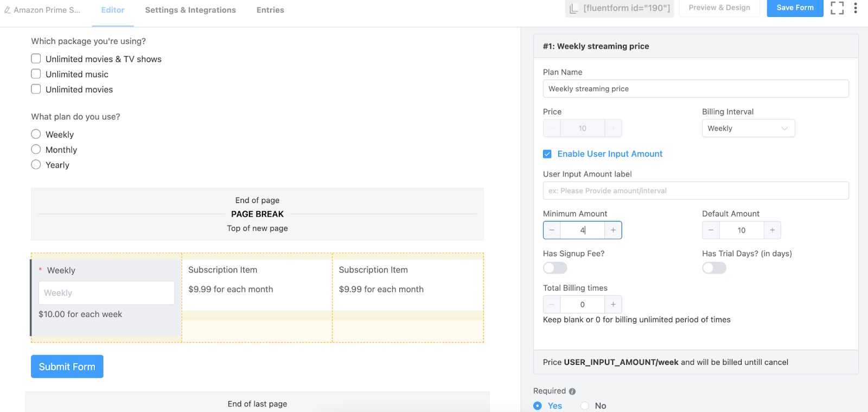Turn on the Has Trial Days switch

coord(714,268)
